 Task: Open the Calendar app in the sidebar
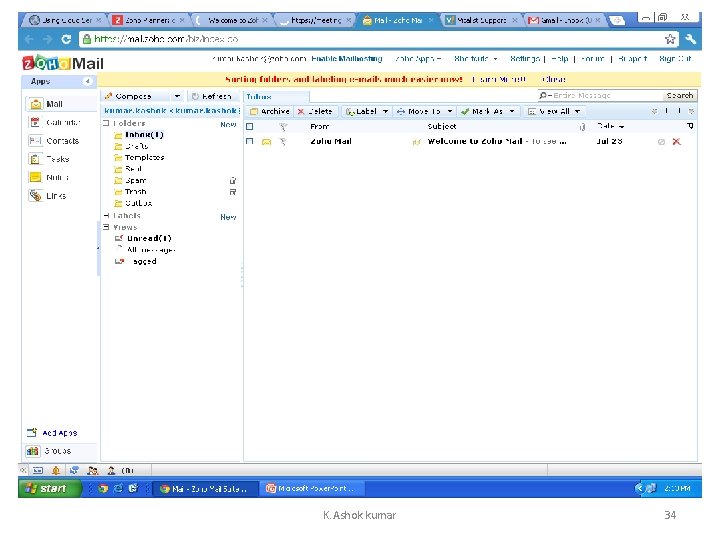54,123
